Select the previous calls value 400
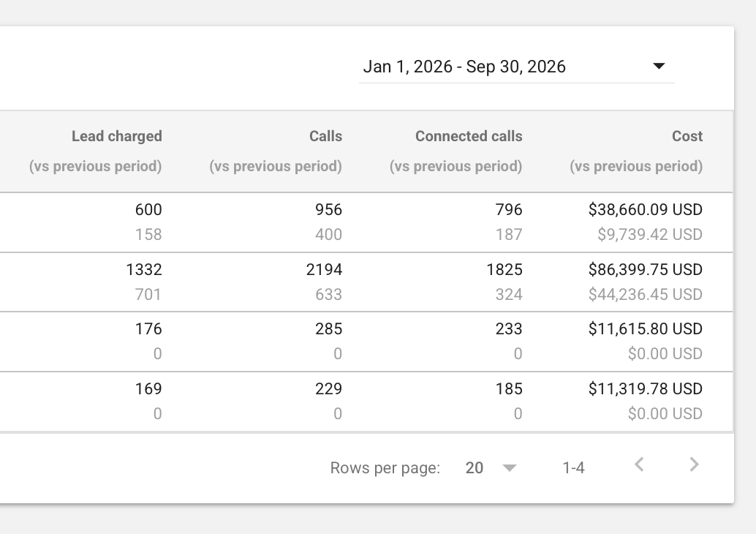Viewport: 756px width, 534px height. (x=328, y=234)
